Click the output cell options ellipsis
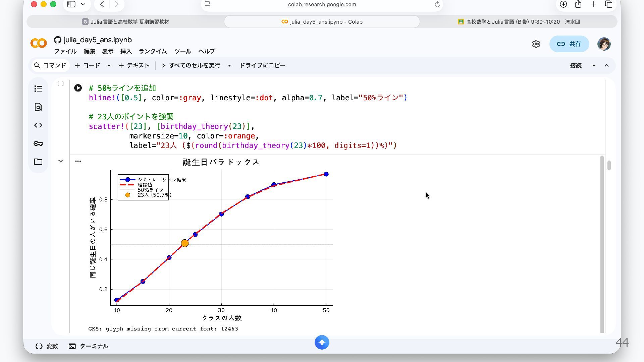644x362 pixels. point(78,161)
